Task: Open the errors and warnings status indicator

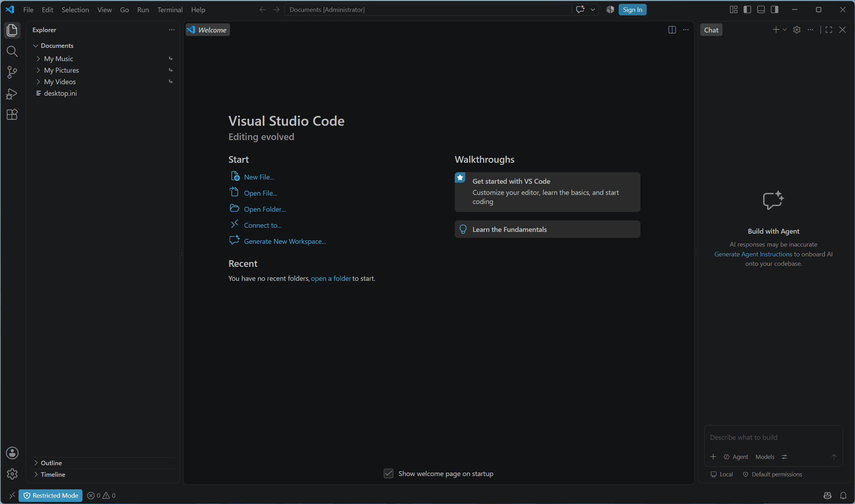Action: pyautogui.click(x=101, y=495)
